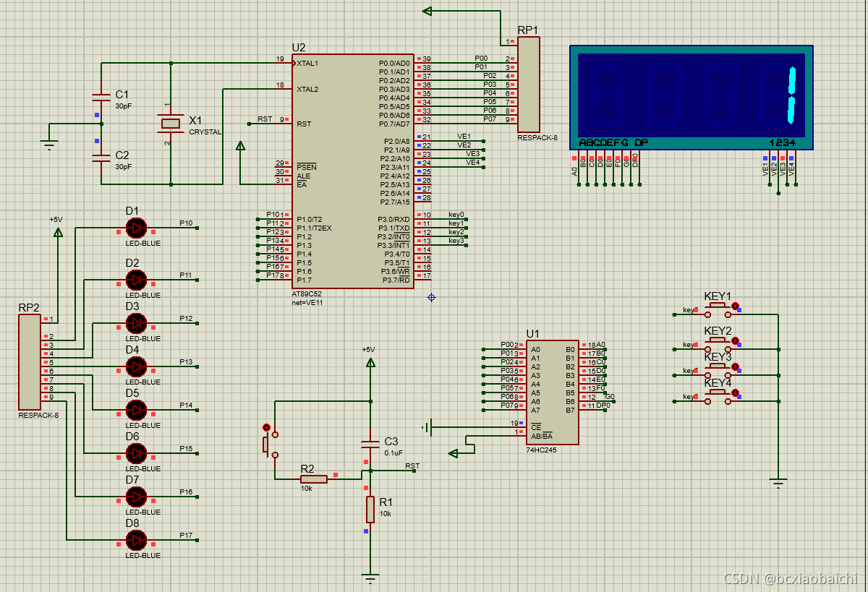Screen dimensions: 868x592
Task: Click the P17 net label next to D8
Action: 186,536
